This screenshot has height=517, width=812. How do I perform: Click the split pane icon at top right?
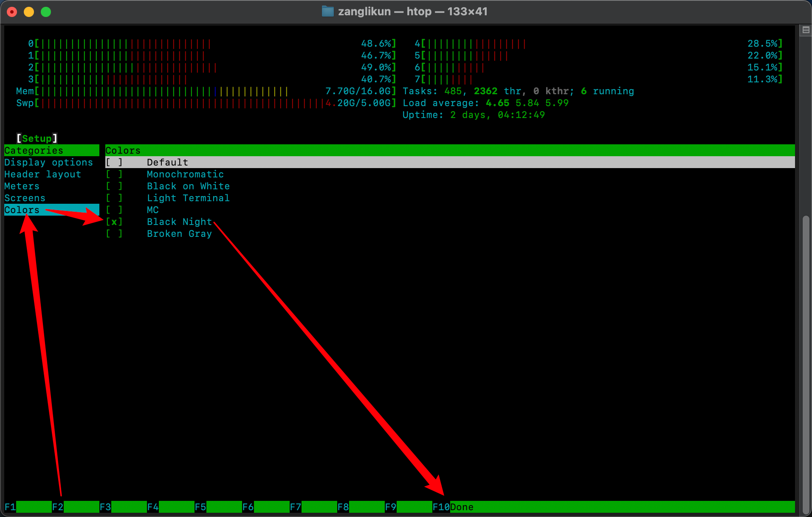pyautogui.click(x=805, y=30)
